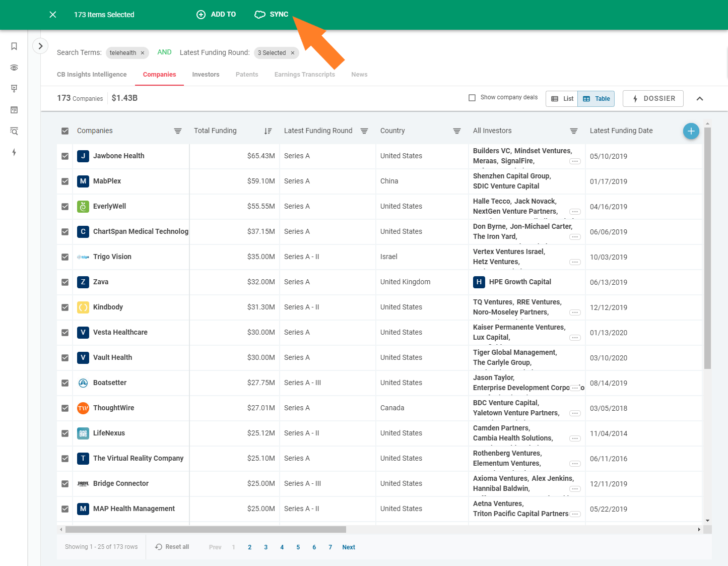
Task: Go to page 3 of results
Action: (266, 547)
